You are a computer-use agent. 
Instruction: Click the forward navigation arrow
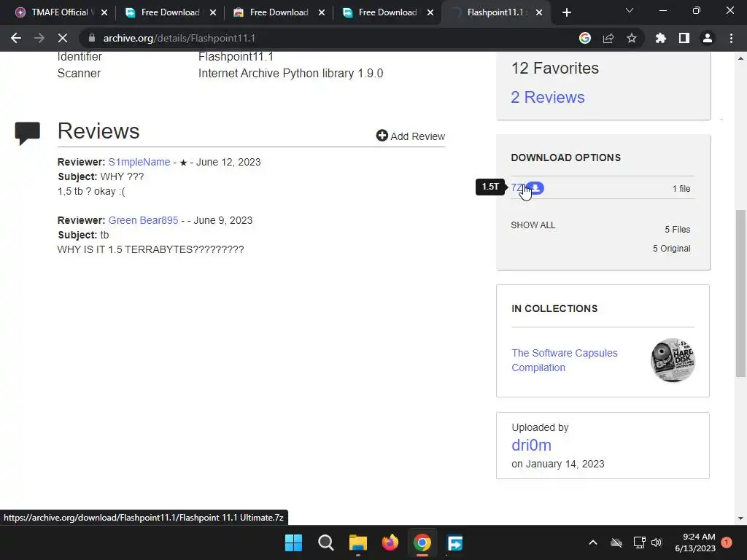[x=39, y=38]
